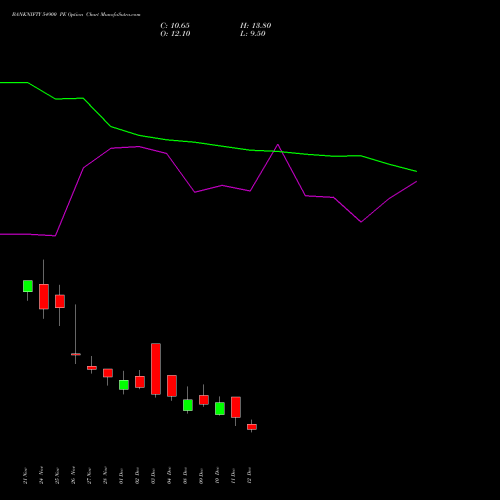
Task: Click the red candlestick for 28 Nov
Action: (x=108, y=373)
